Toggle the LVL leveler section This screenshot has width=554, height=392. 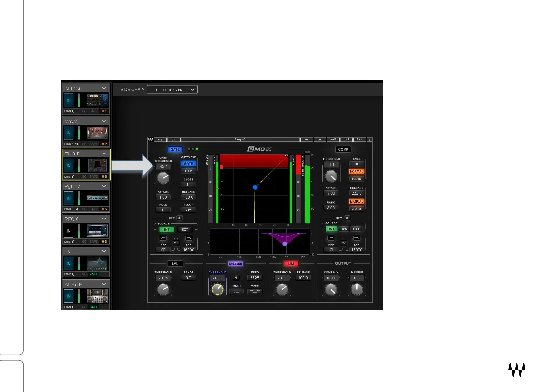[175, 264]
